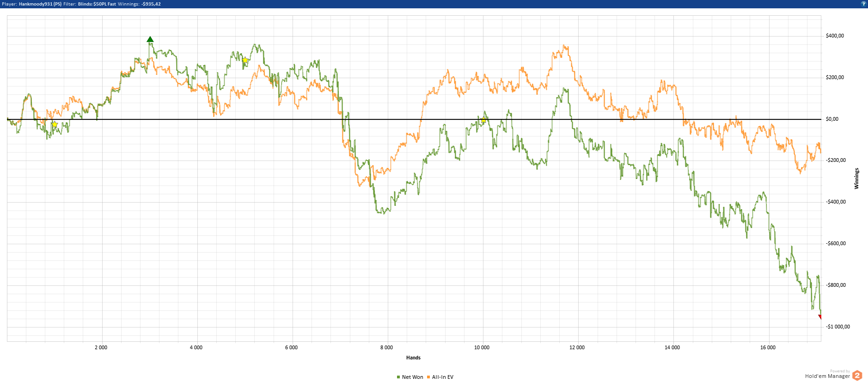This screenshot has height=383, width=868.
Task: Click the Player: label in header
Action: point(9,4)
